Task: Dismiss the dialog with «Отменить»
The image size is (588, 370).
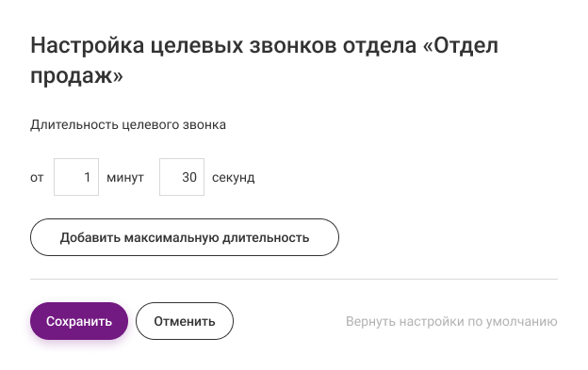Action: [x=185, y=321]
